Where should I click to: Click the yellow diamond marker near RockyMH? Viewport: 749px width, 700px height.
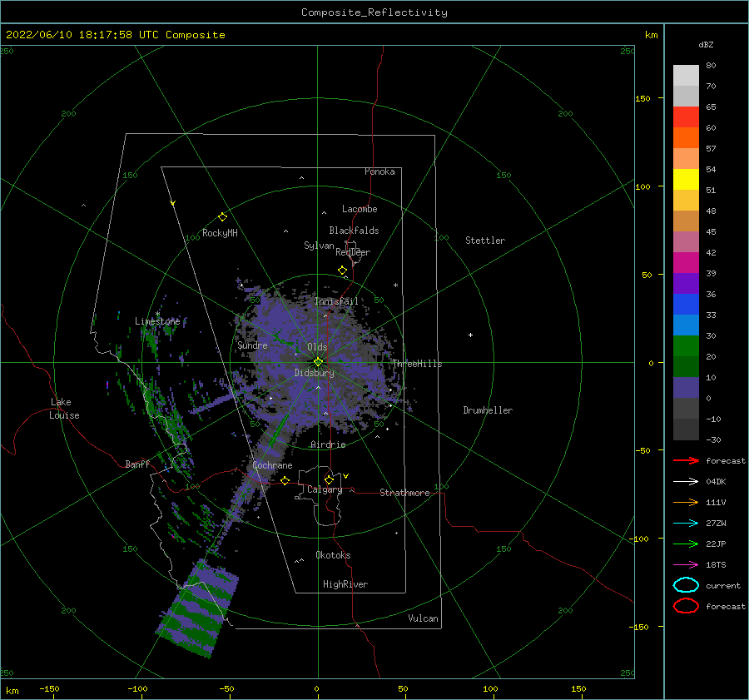point(222,217)
